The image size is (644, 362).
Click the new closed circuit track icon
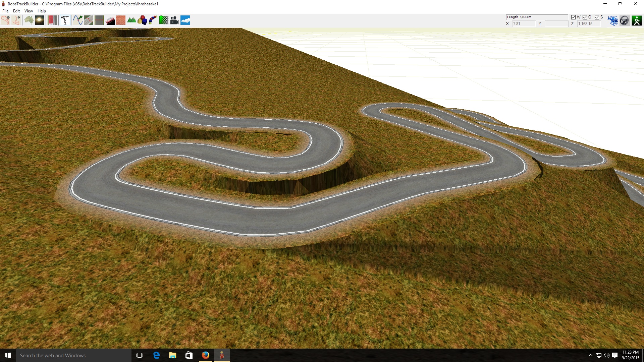tap(5, 20)
